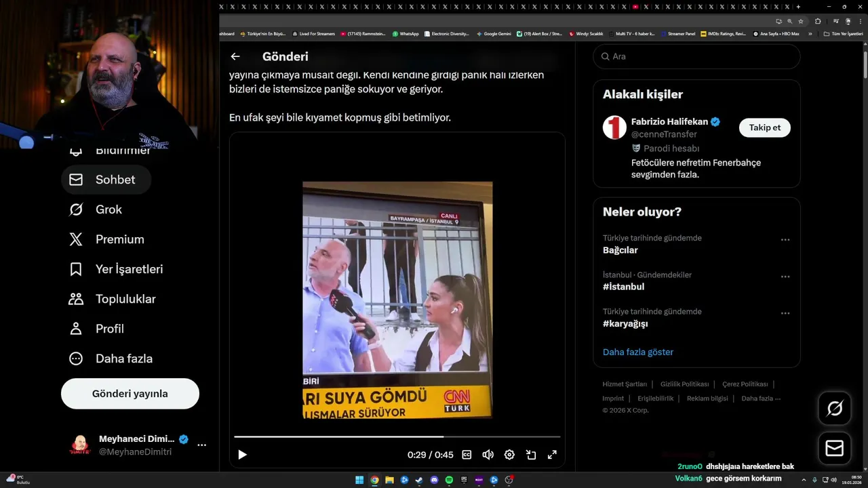868x488 pixels.
Task: Open IMDb Ratings bookmark
Action: pyautogui.click(x=724, y=34)
